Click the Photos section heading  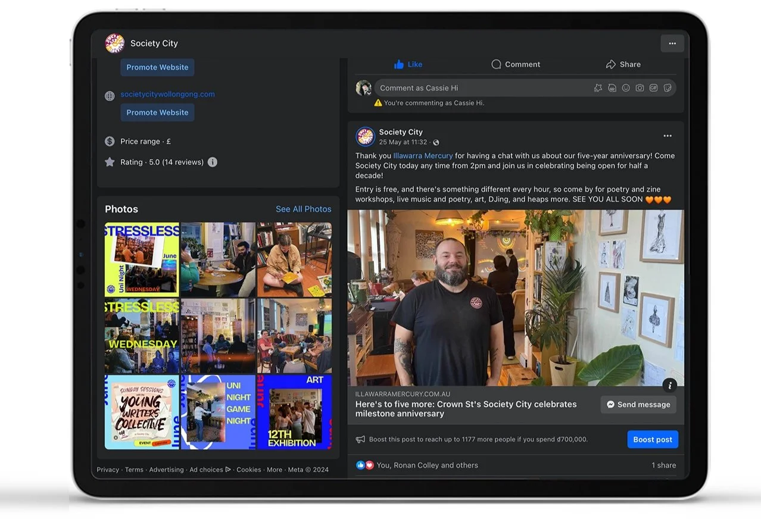pyautogui.click(x=121, y=209)
